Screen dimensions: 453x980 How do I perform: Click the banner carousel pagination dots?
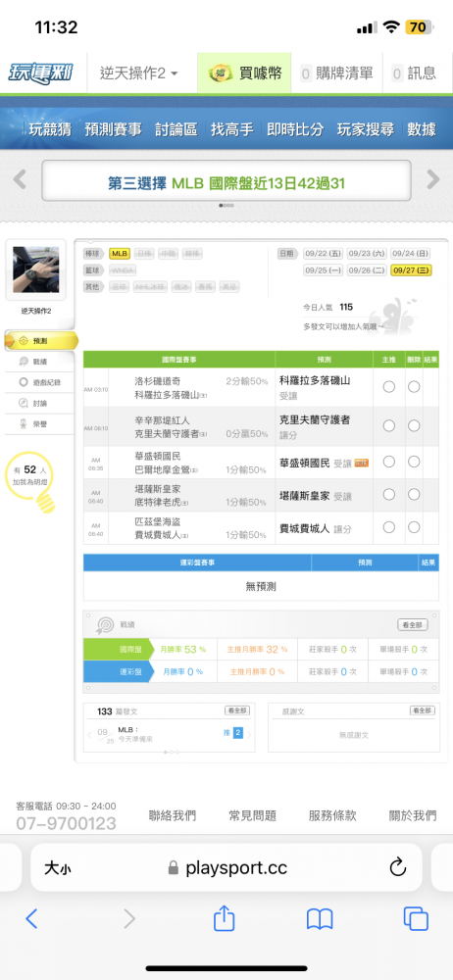coord(226,205)
